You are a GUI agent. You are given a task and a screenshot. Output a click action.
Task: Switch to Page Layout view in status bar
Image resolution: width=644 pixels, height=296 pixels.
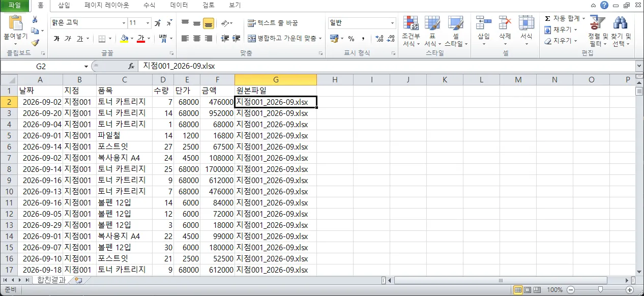point(528,290)
